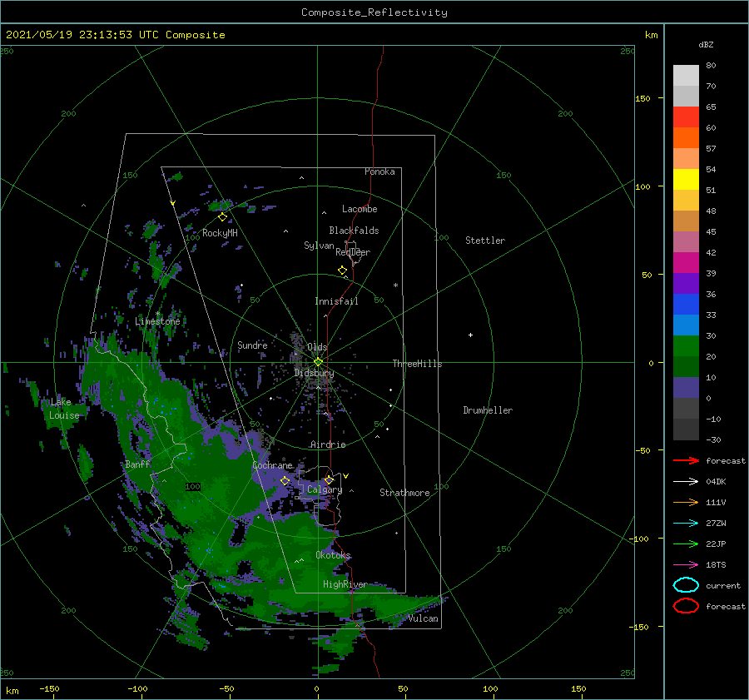Click the RockyMH station label

[220, 233]
